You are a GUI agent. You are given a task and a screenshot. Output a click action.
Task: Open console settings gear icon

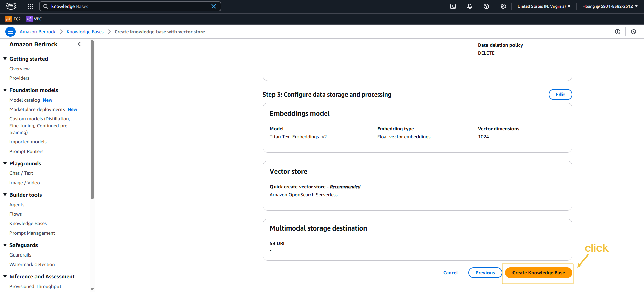click(x=503, y=6)
